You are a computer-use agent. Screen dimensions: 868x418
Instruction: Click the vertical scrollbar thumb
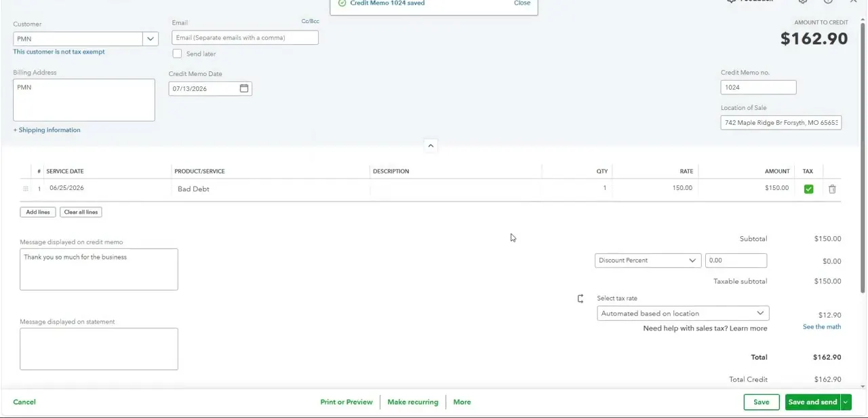[863, 157]
